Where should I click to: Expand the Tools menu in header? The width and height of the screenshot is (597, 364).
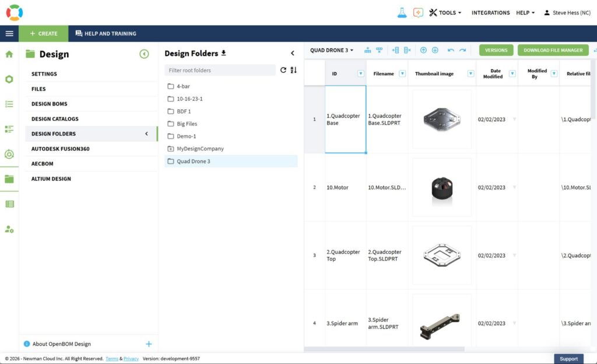pyautogui.click(x=445, y=12)
